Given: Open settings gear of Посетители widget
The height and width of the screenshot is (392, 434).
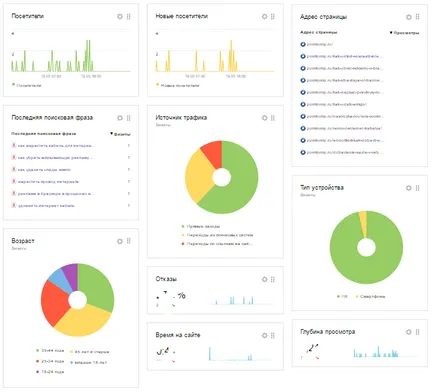Looking at the screenshot, I should [x=120, y=16].
